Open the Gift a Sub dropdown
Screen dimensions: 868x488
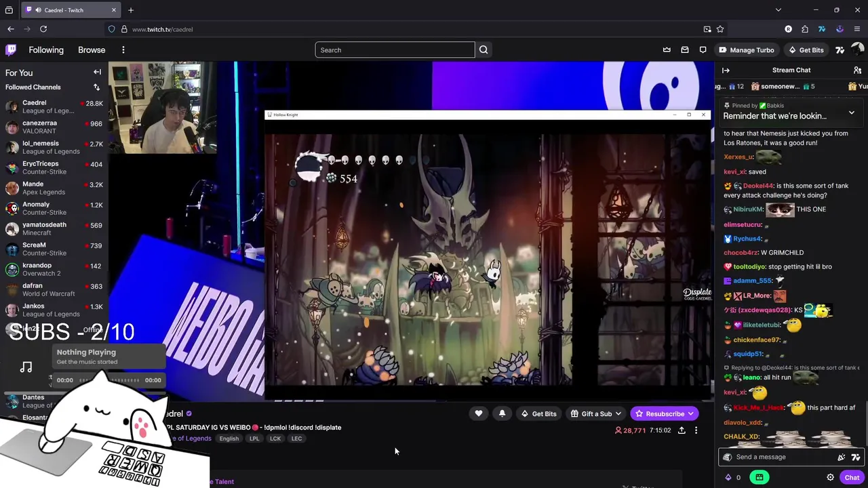click(596, 413)
